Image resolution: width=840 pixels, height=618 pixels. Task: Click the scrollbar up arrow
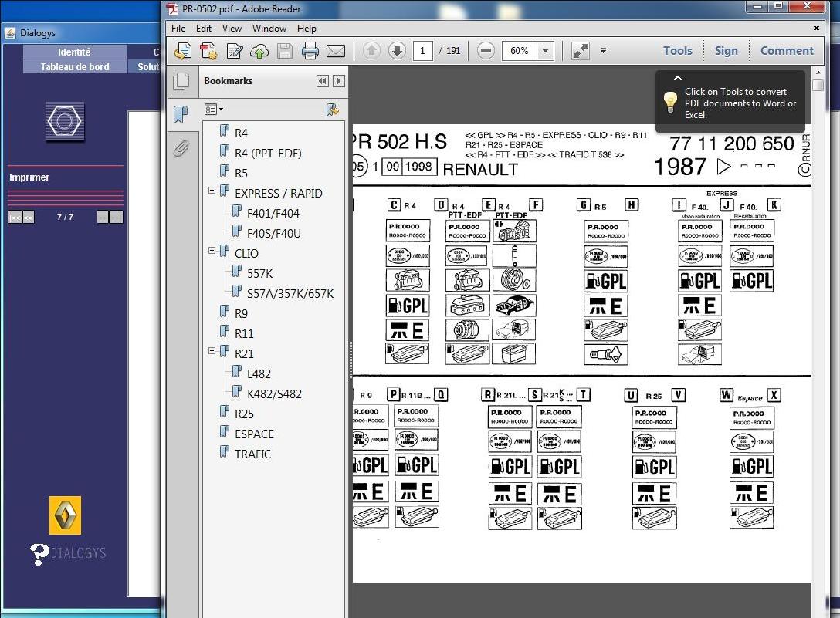[818, 73]
